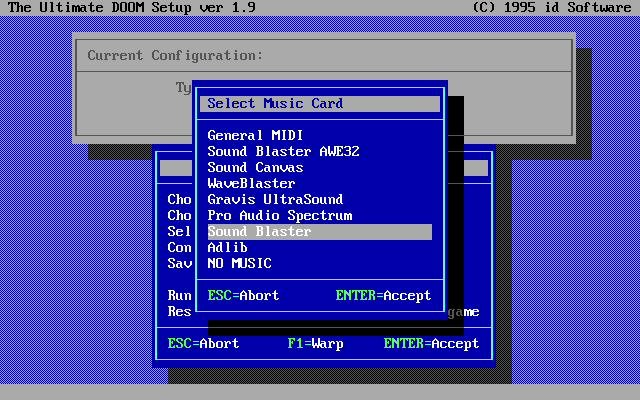Click the highlighted Sound Blaster entry
Viewport: 640px width, 400px height.
259,231
